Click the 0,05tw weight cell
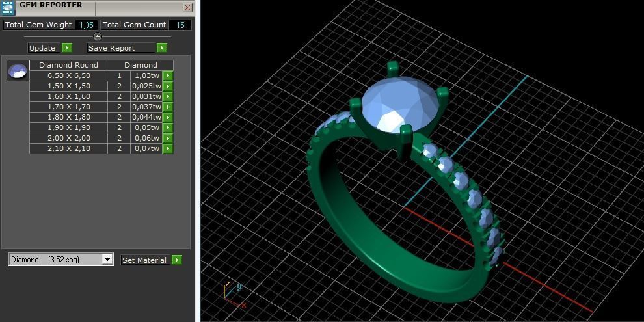 coord(146,127)
